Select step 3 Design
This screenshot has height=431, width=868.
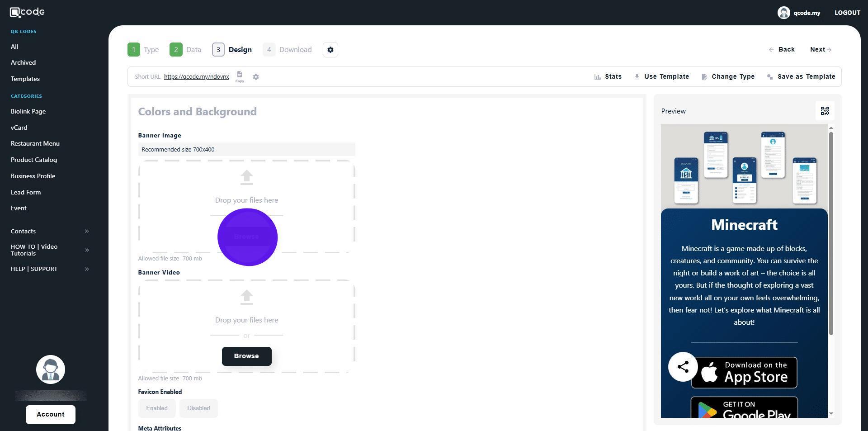coord(232,50)
